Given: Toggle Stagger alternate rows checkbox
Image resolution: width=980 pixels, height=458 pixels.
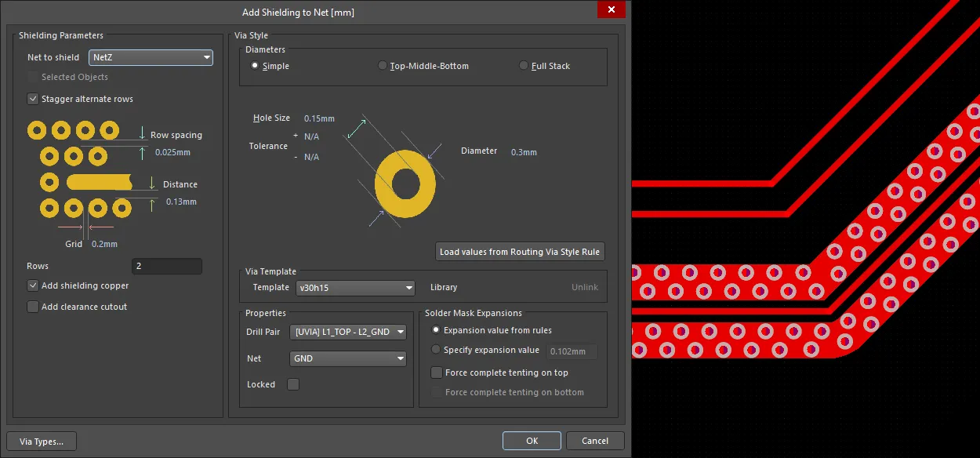Looking at the screenshot, I should [33, 99].
